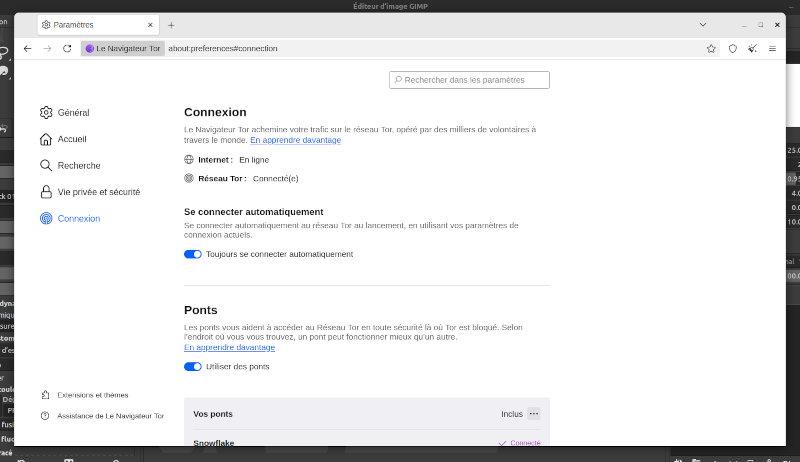Viewport: 800px width, 462px height.
Task: Click the Extensions et thèmes puzzle icon
Action: (x=45, y=395)
